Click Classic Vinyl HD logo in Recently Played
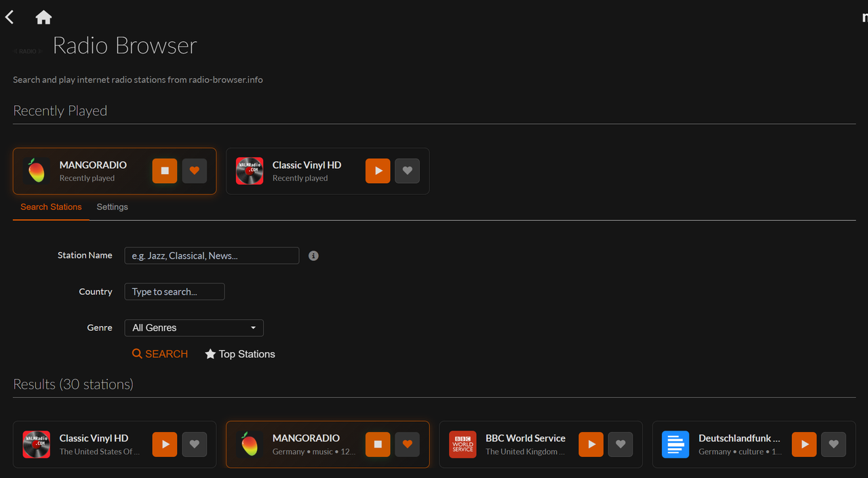Viewport: 868px width, 478px height. click(250, 171)
